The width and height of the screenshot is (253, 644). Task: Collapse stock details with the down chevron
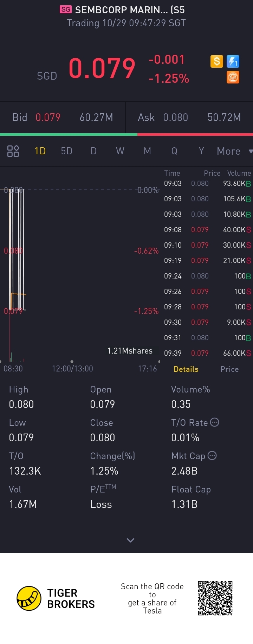(x=130, y=540)
